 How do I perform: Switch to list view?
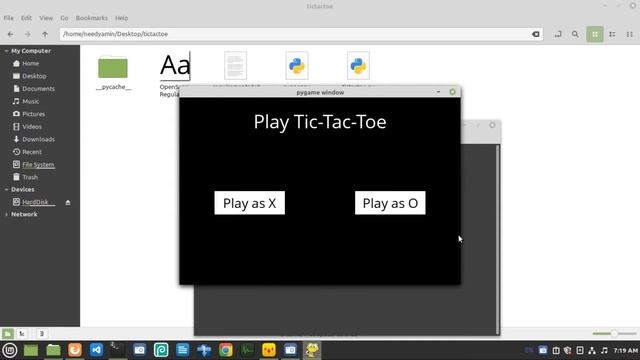tap(612, 34)
